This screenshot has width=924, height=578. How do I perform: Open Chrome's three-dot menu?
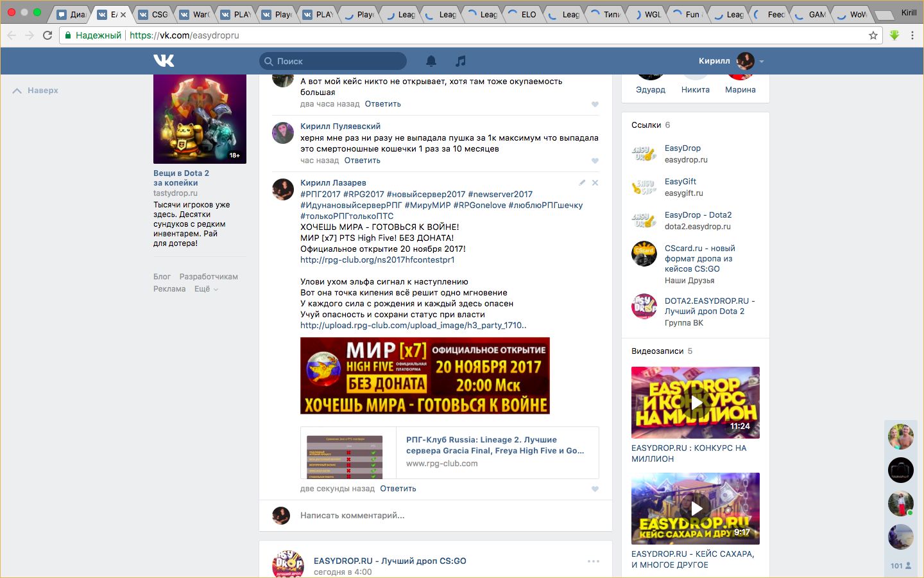coord(912,35)
